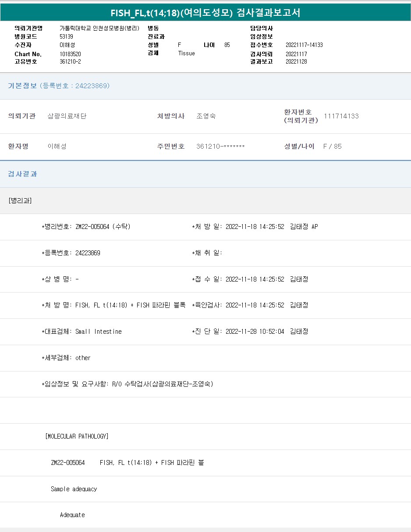Select prescribing doctor name 조영숙
This screenshot has width=411, height=532.
pyautogui.click(x=206, y=116)
